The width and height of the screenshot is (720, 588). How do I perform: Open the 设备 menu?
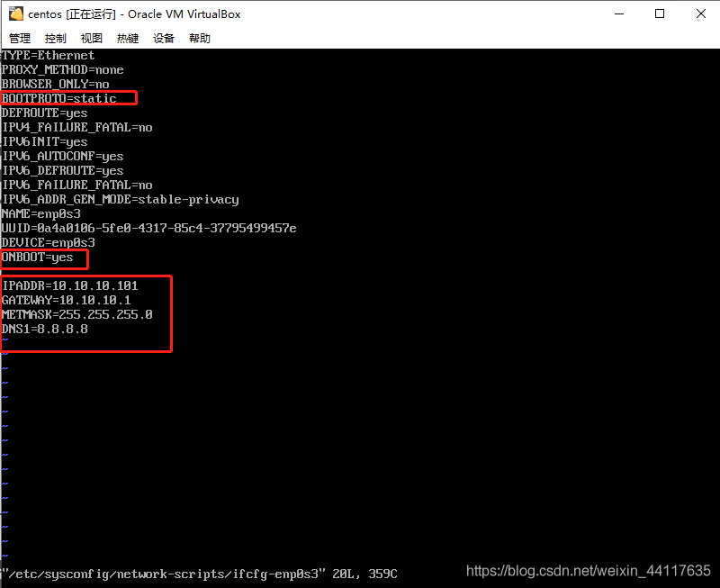pyautogui.click(x=164, y=39)
